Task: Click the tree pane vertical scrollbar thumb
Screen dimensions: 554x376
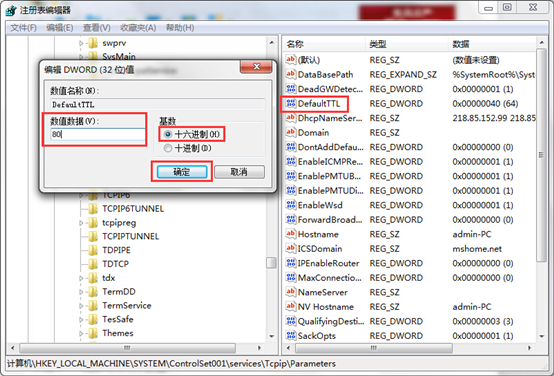Action: coord(271,263)
